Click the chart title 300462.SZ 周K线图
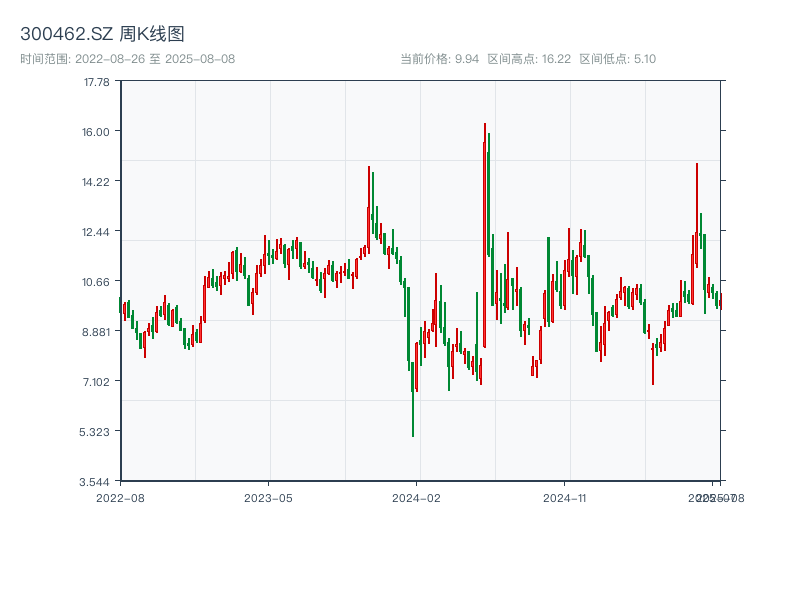The height and width of the screenshot is (600, 800). pyautogui.click(x=102, y=34)
